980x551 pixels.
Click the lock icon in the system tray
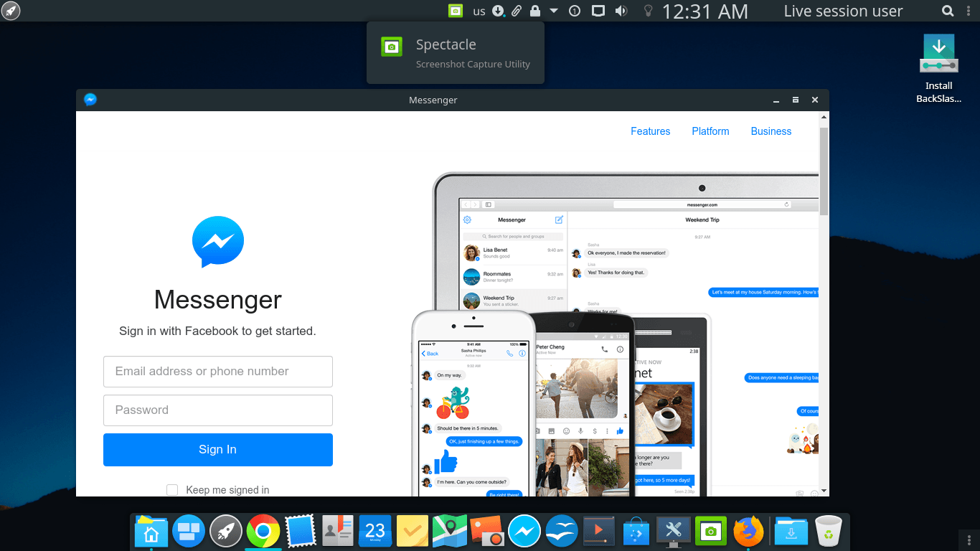point(535,11)
